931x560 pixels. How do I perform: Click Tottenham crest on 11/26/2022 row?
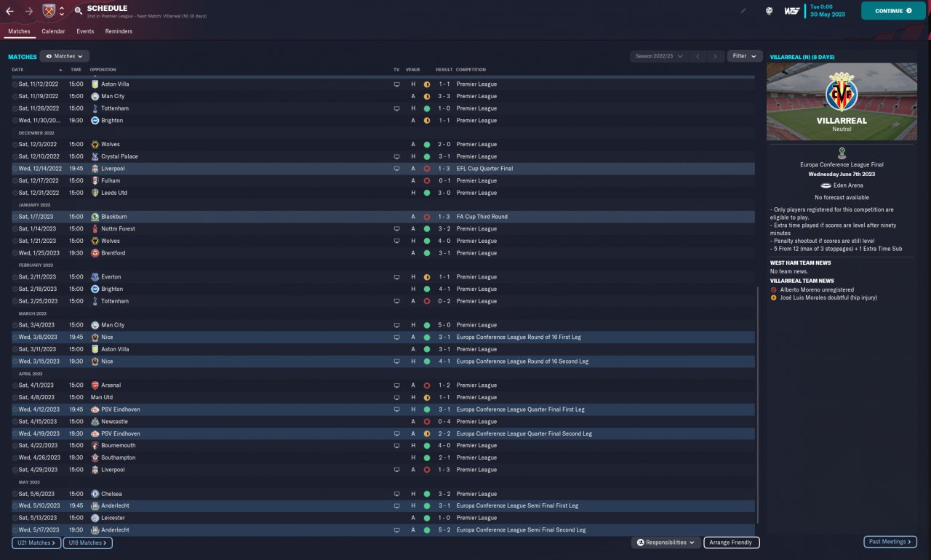tap(95, 108)
